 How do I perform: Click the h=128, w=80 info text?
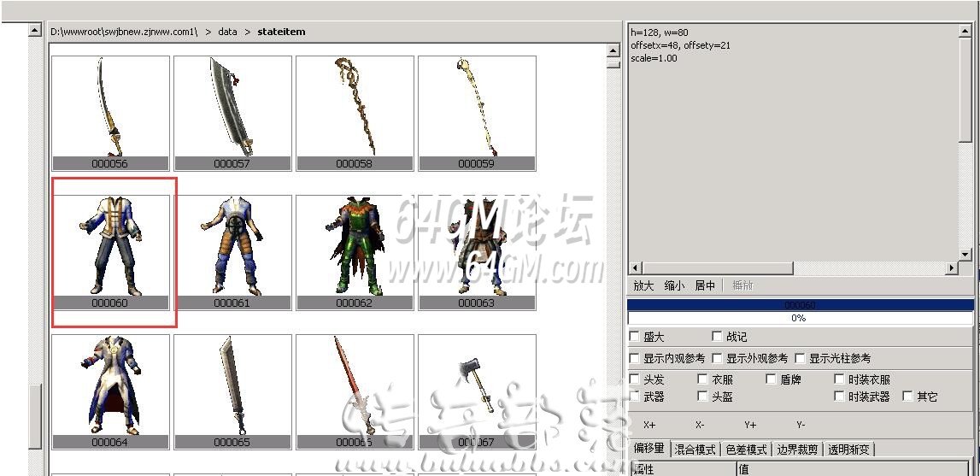click(x=660, y=32)
